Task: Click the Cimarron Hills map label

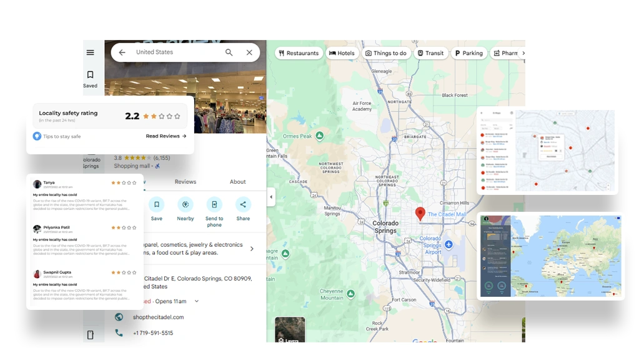Action: click(454, 203)
